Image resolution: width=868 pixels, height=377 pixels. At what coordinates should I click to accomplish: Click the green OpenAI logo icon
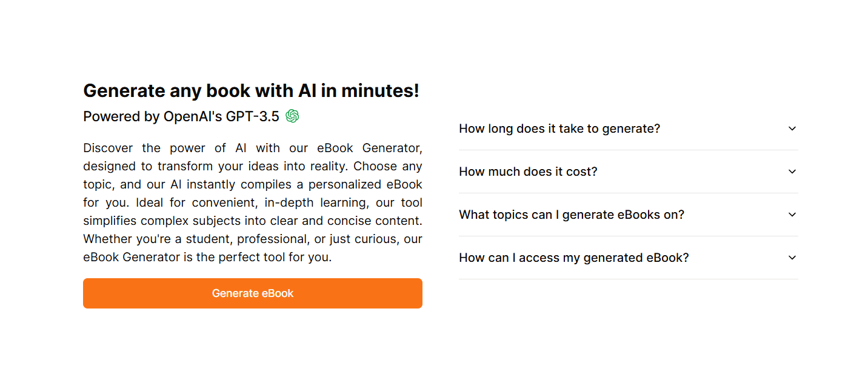point(292,116)
